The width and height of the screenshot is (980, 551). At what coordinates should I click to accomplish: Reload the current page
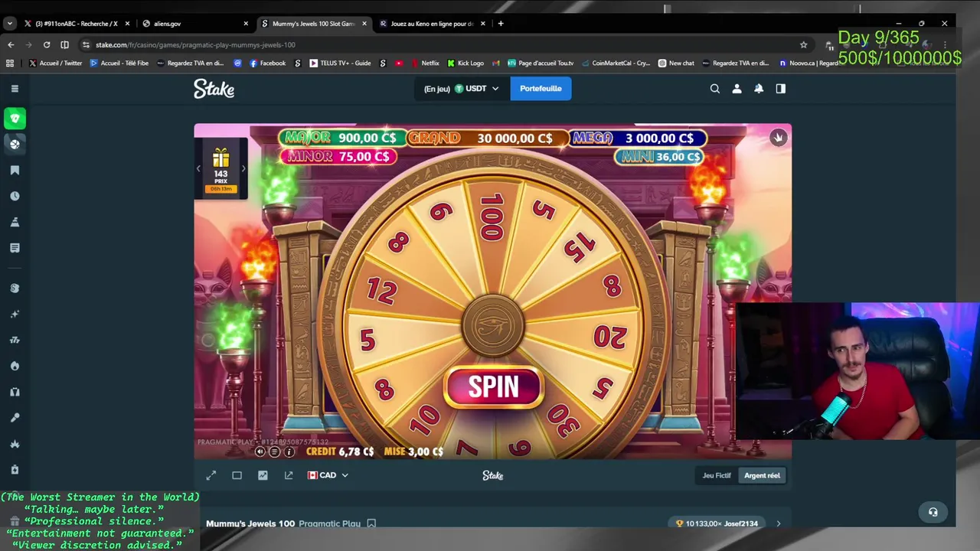coord(47,44)
